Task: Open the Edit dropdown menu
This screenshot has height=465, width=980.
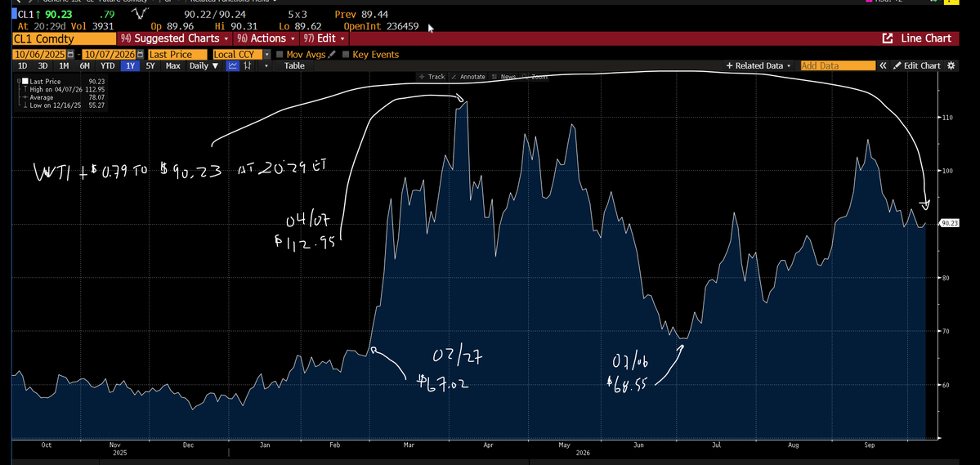Action: coord(324,38)
